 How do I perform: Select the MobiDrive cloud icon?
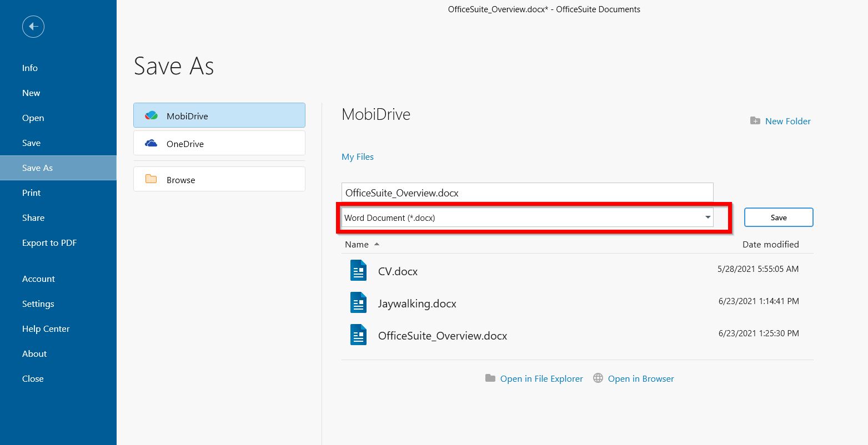(150, 115)
